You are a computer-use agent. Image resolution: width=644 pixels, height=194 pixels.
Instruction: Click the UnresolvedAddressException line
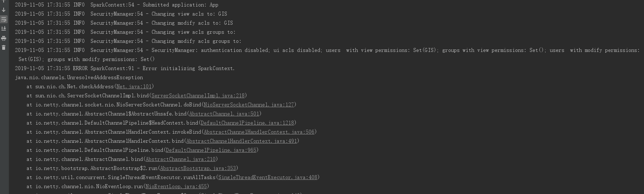click(79, 77)
